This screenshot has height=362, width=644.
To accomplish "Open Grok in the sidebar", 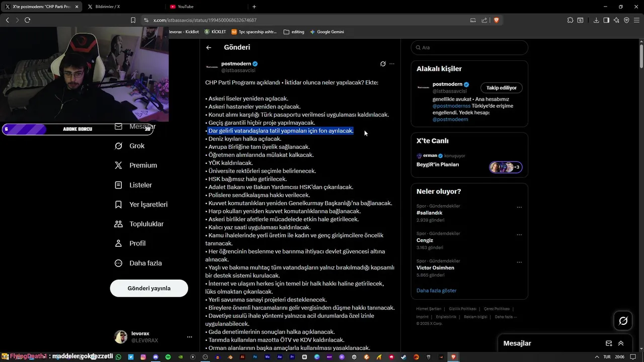I will (130, 146).
